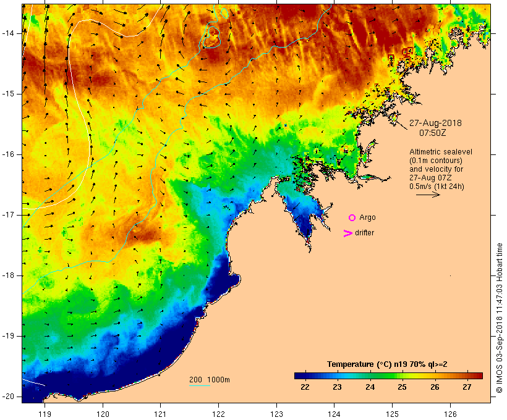
Task: Click the '(0.1m contours)' text
Action: pyautogui.click(x=436, y=161)
